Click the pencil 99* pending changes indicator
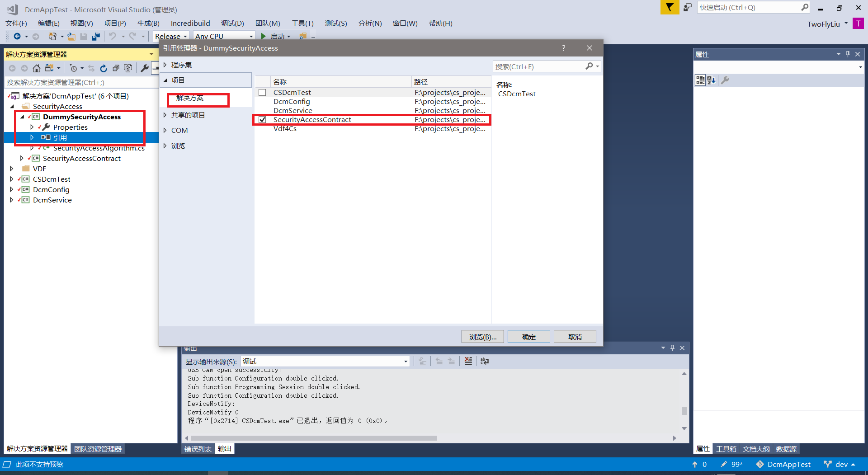The height and width of the screenshot is (475, 868). tap(731, 464)
